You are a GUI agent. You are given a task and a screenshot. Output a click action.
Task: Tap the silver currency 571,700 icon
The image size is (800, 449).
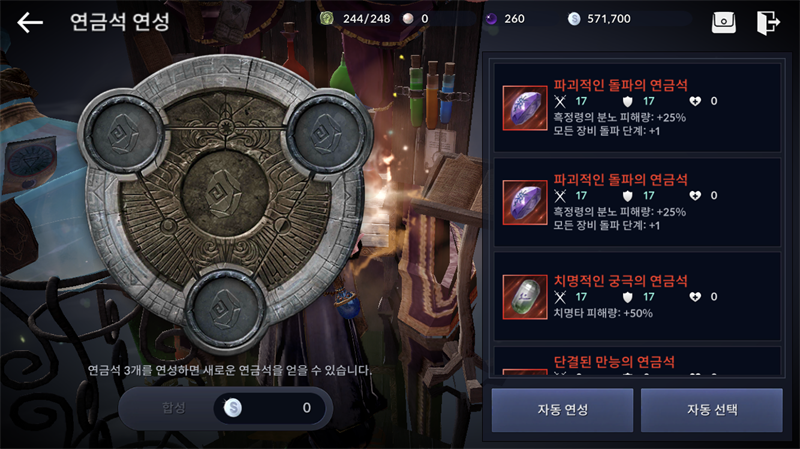click(574, 19)
